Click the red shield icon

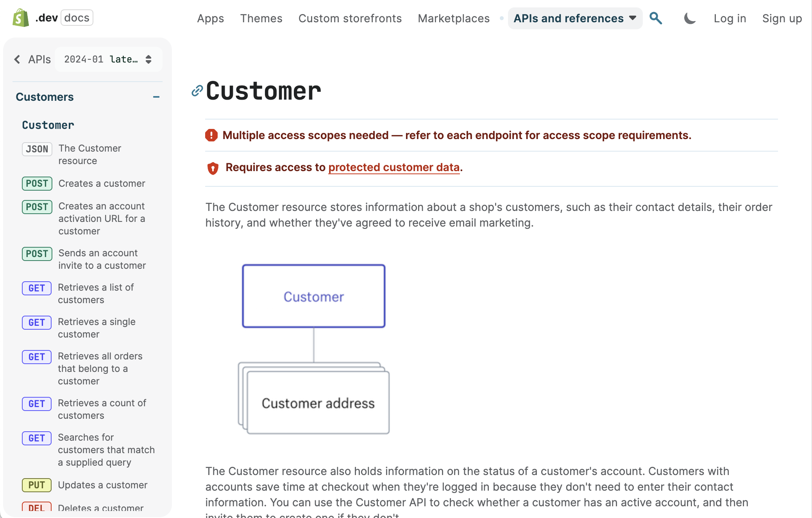coord(213,168)
